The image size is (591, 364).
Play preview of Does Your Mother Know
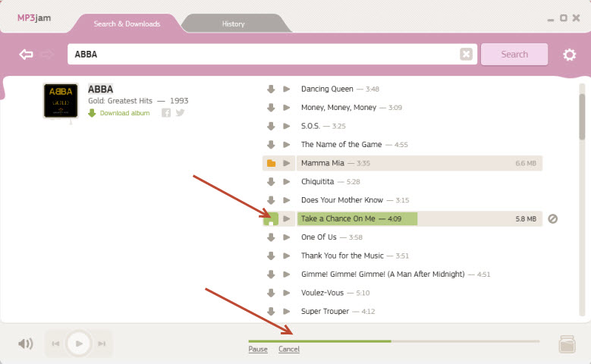(x=287, y=200)
